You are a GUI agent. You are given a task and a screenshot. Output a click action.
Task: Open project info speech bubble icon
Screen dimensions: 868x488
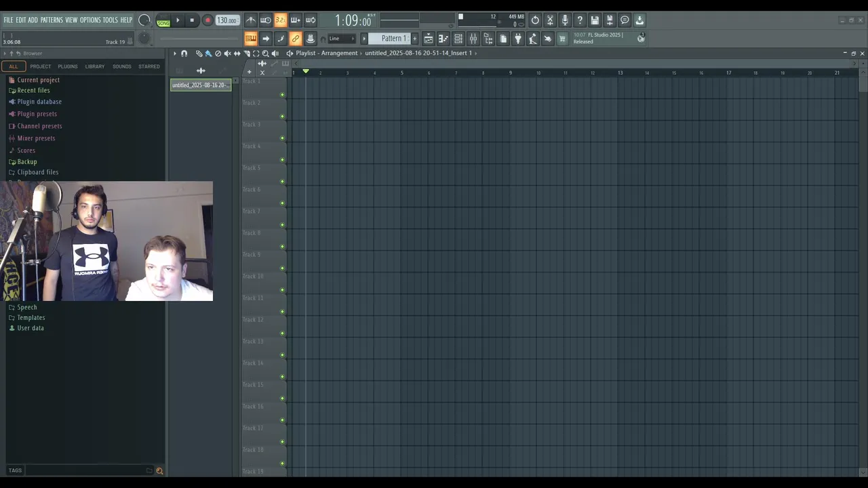click(x=625, y=20)
